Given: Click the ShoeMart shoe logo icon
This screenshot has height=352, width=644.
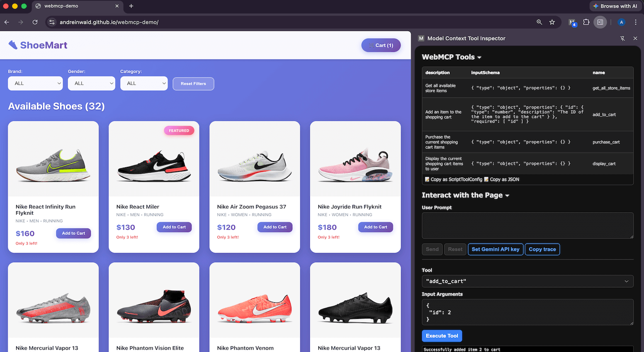Looking at the screenshot, I should point(13,45).
